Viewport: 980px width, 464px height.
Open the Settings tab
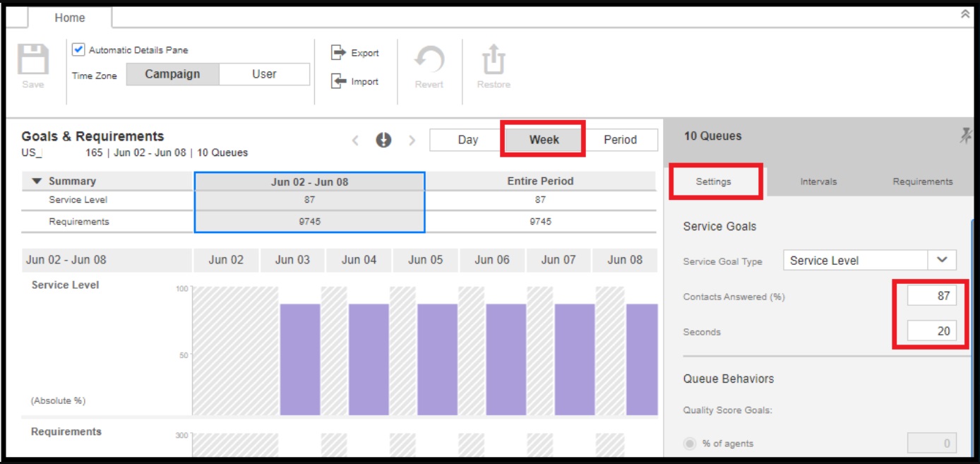click(x=713, y=182)
